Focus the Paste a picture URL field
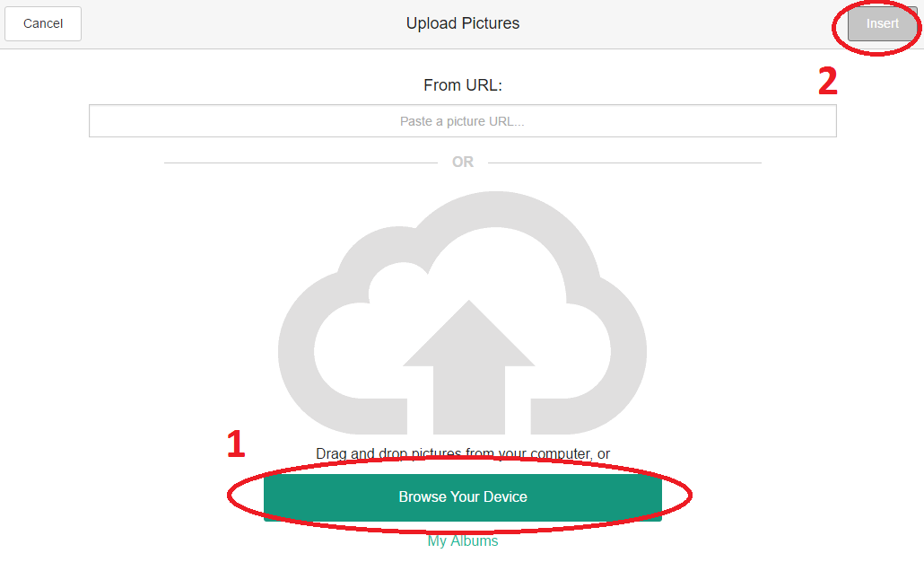The image size is (924, 571). click(462, 121)
